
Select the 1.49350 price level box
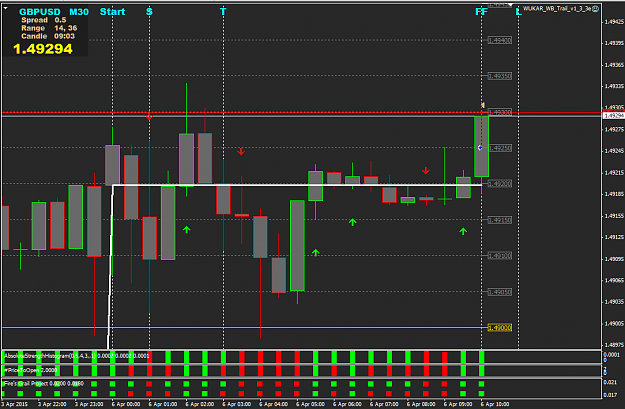[x=500, y=76]
